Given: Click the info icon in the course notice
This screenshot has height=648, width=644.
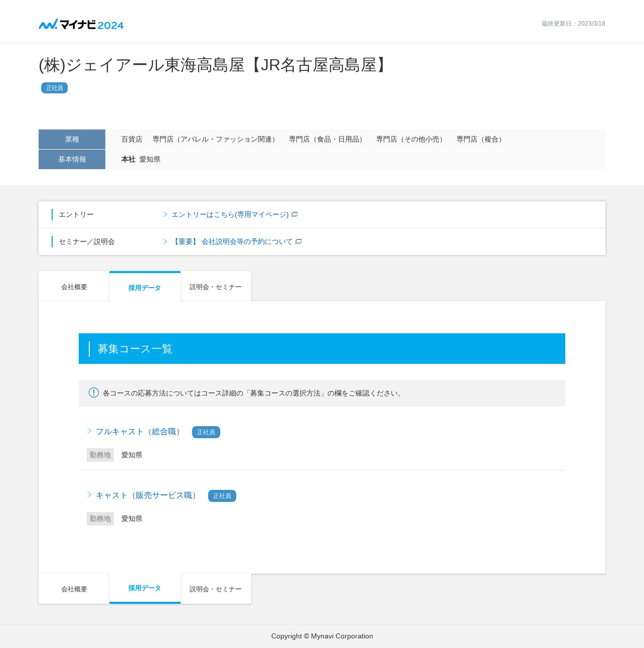Looking at the screenshot, I should [94, 393].
